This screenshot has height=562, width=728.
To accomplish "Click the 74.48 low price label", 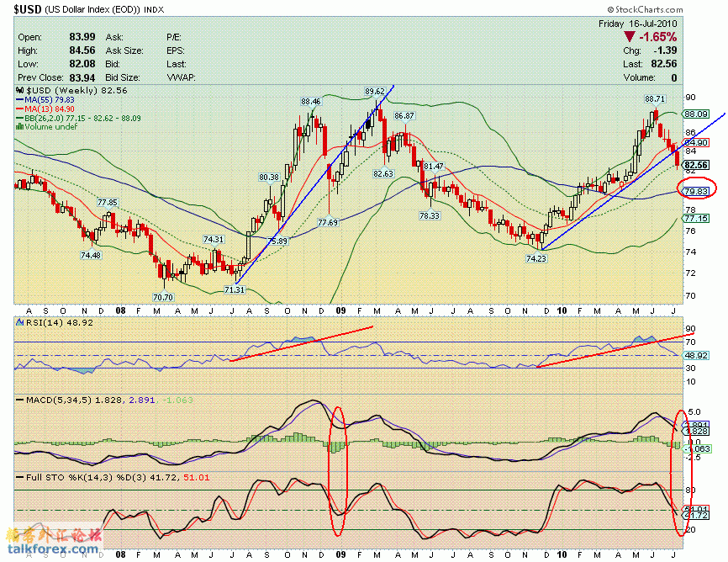I will pos(91,255).
